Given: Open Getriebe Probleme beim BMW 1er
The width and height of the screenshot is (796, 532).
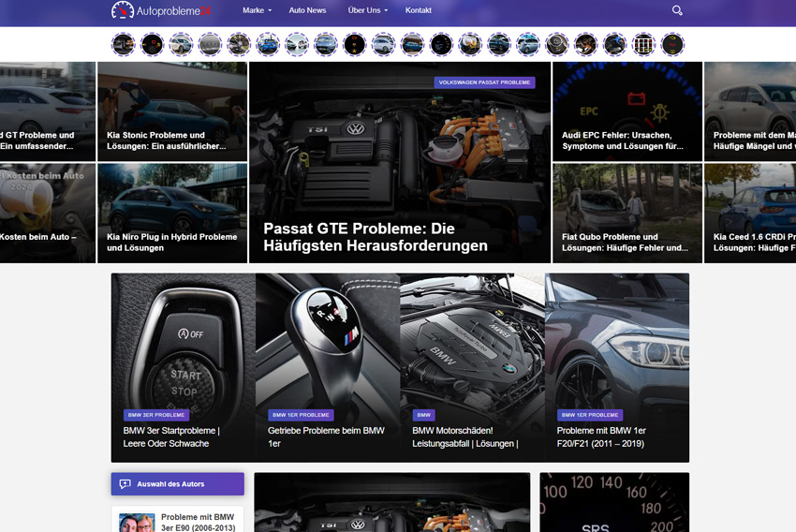Looking at the screenshot, I should 326,437.
